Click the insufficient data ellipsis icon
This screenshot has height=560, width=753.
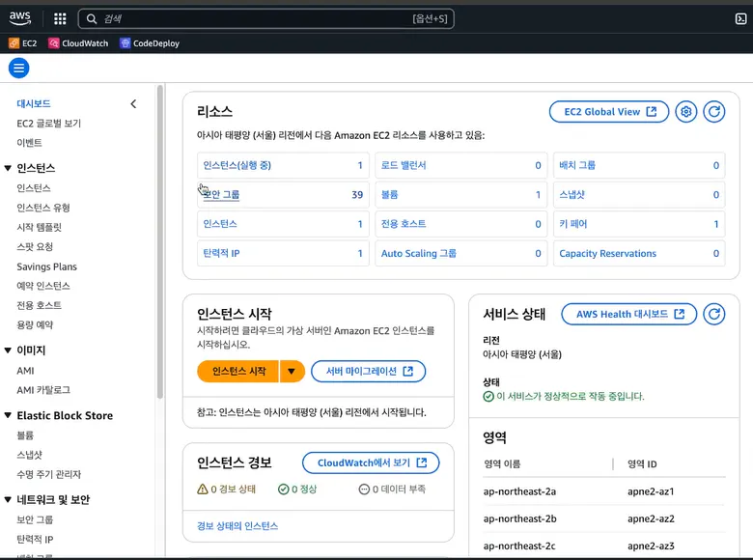[364, 489]
